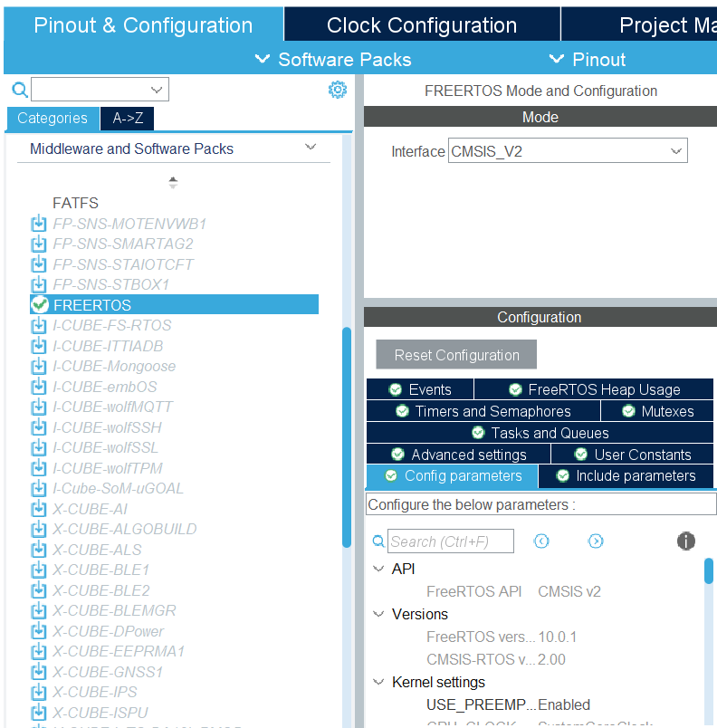Click the parameter Search (Ctrl+F) field

[451, 541]
